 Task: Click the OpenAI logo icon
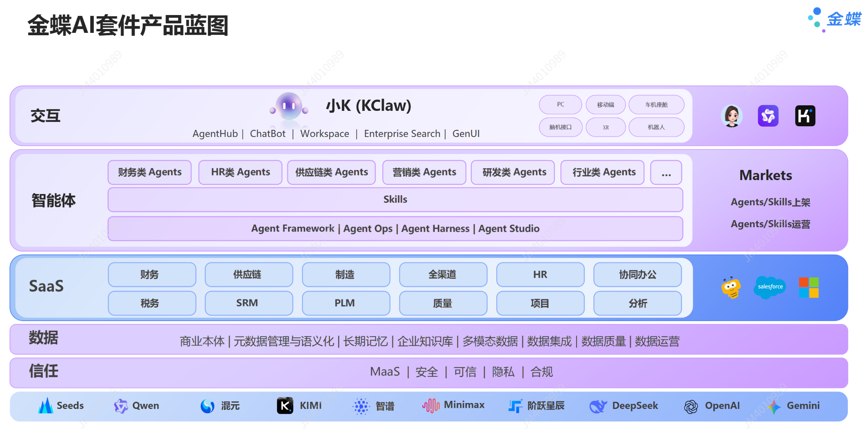point(691,406)
